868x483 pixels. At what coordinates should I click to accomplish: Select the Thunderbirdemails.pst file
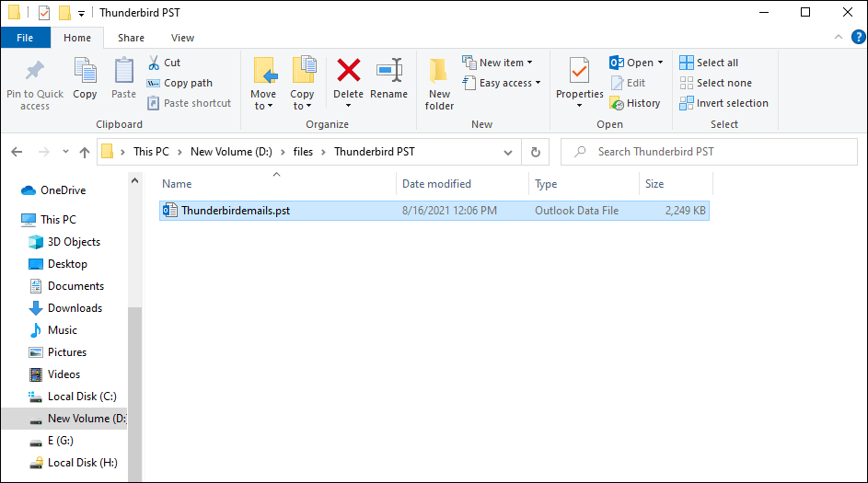pyautogui.click(x=434, y=211)
